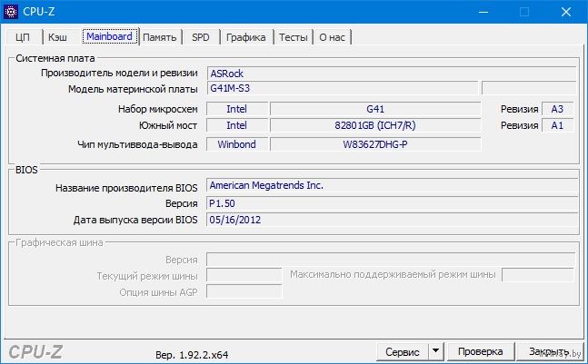Click the Чип мультиввода-вывода label
Image resolution: width=588 pixels, height=364 pixels.
point(137,144)
